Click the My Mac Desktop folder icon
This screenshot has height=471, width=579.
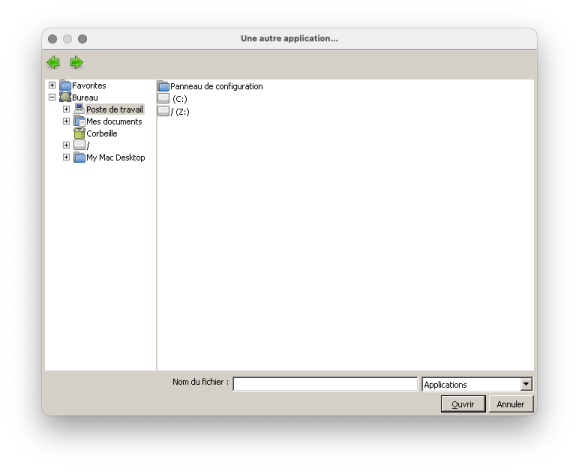(x=79, y=158)
